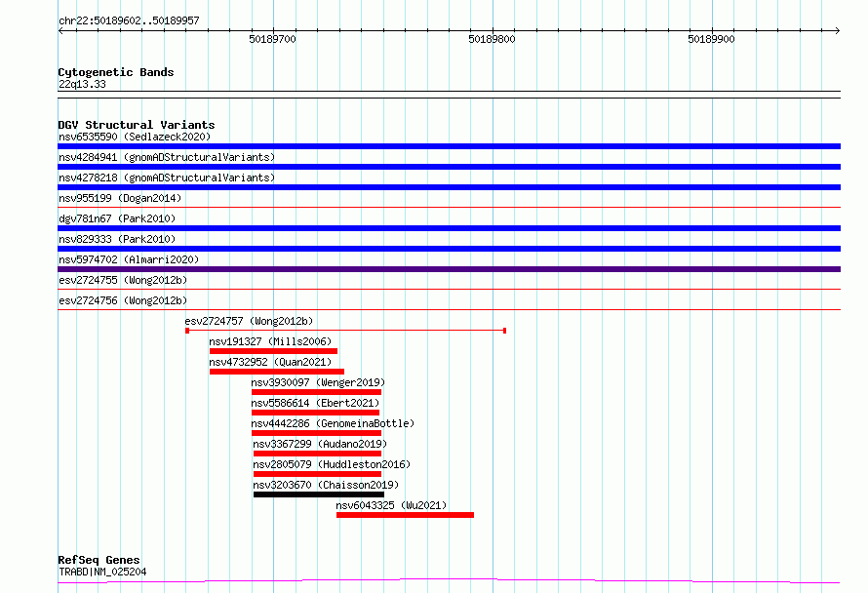Image resolution: width=868 pixels, height=593 pixels.
Task: Click nsv191327 (Mills2006) label
Action: 270,341
